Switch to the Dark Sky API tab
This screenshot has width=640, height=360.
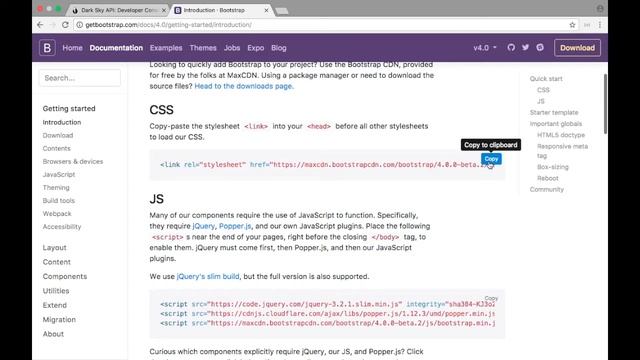point(118,10)
